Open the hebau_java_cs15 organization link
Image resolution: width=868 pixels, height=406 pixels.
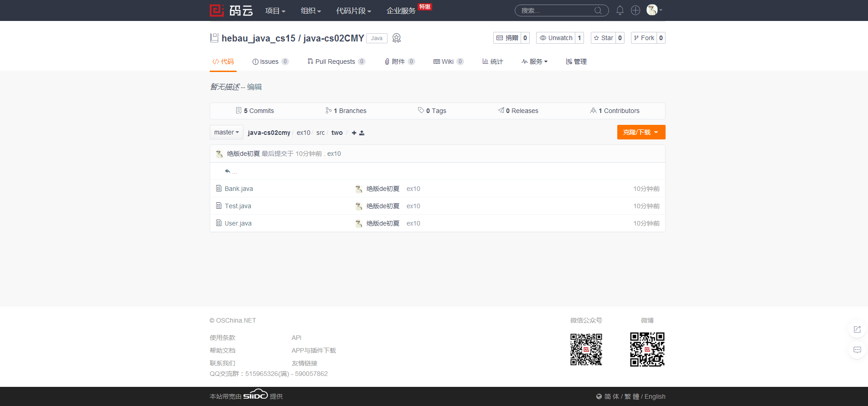(x=258, y=38)
